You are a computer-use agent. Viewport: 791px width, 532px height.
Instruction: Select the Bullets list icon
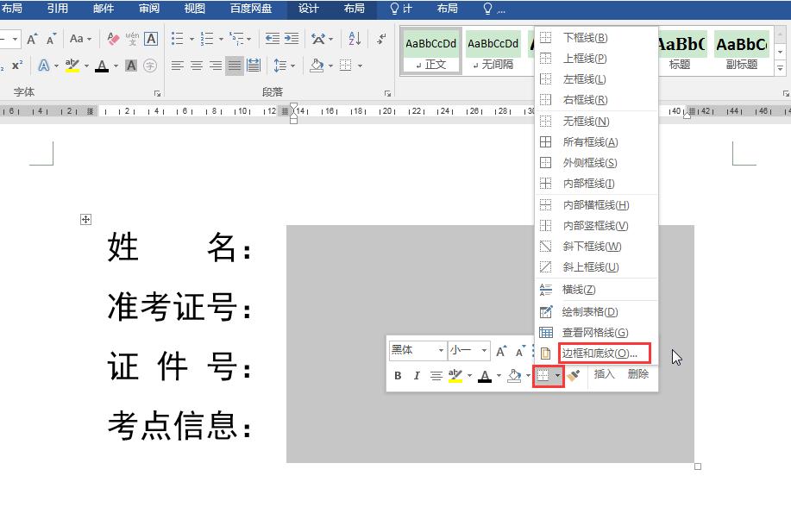point(178,37)
